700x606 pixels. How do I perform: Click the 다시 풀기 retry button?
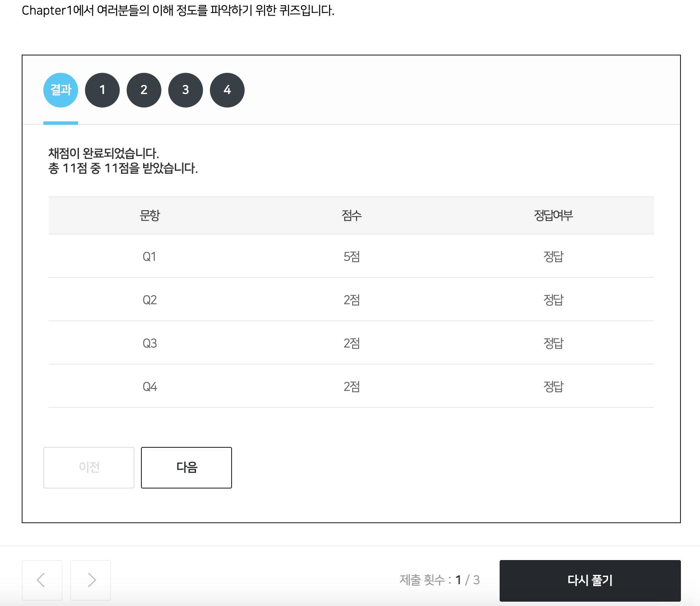click(590, 580)
